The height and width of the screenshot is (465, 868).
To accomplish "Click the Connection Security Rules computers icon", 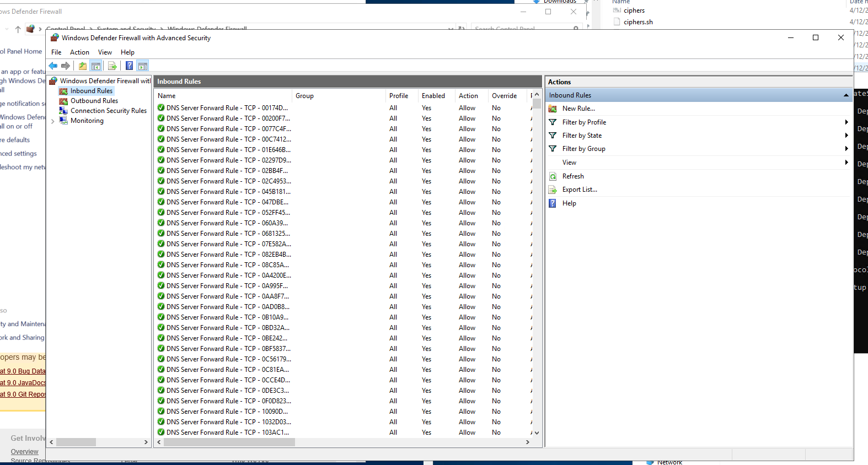I will [x=63, y=111].
